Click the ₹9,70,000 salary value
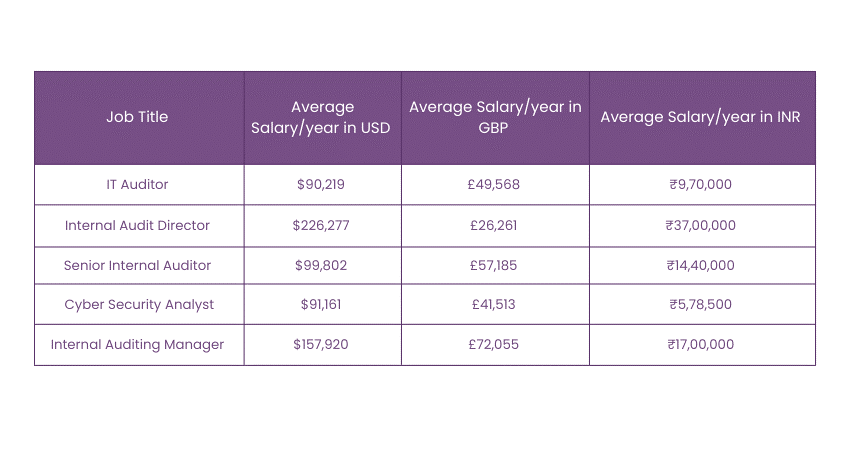The height and width of the screenshot is (450, 850). [700, 185]
